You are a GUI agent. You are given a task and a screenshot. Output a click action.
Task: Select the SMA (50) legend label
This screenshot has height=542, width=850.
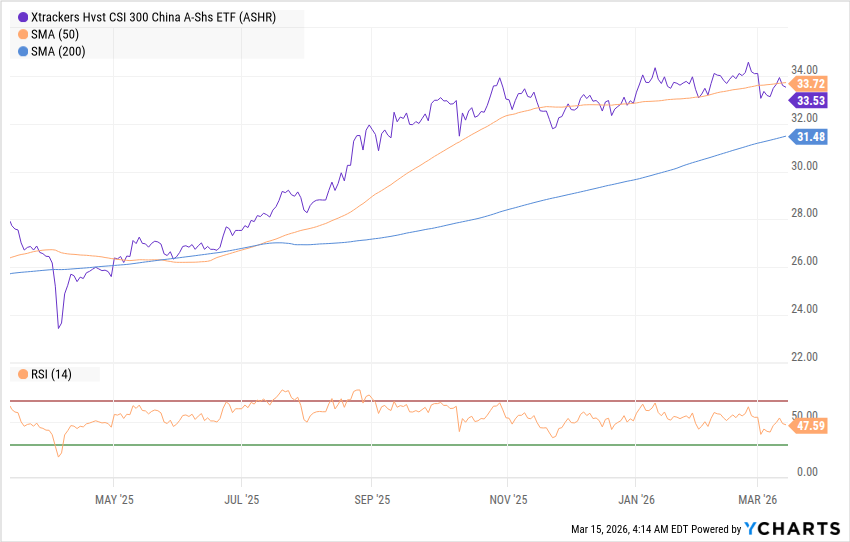tap(55, 35)
